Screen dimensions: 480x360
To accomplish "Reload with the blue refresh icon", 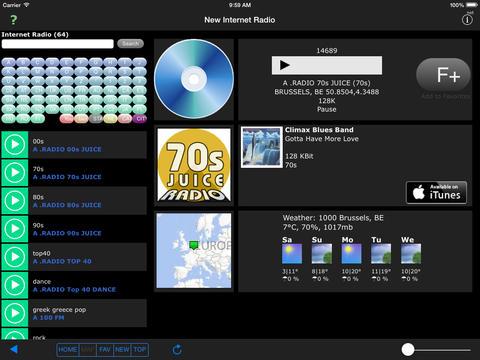I will coord(177,350).
